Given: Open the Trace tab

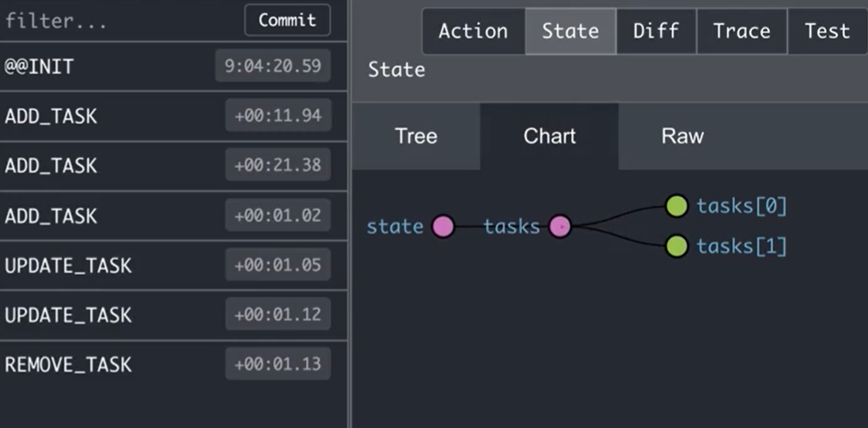Looking at the screenshot, I should point(742,31).
